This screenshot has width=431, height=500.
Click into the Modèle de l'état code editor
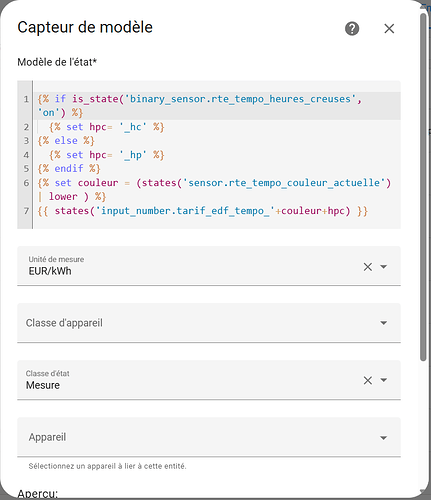(x=209, y=155)
